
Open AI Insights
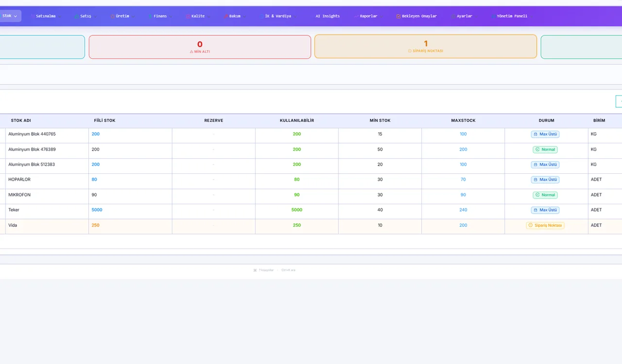[x=328, y=16]
